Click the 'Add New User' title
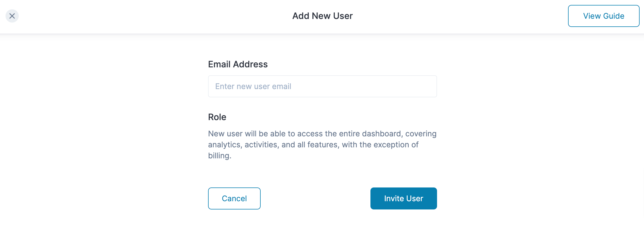This screenshot has height=232, width=644. 322,16
